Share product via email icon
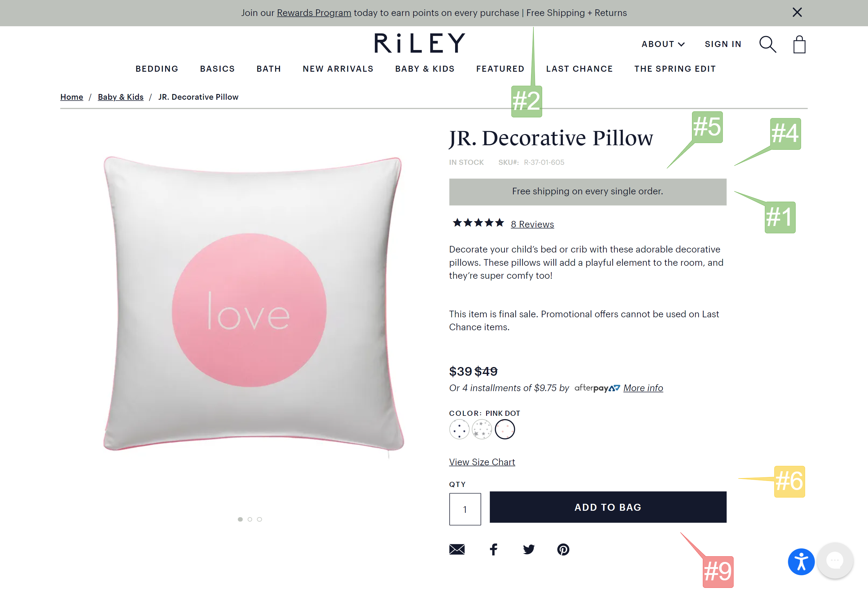The width and height of the screenshot is (868, 593). tap(457, 549)
